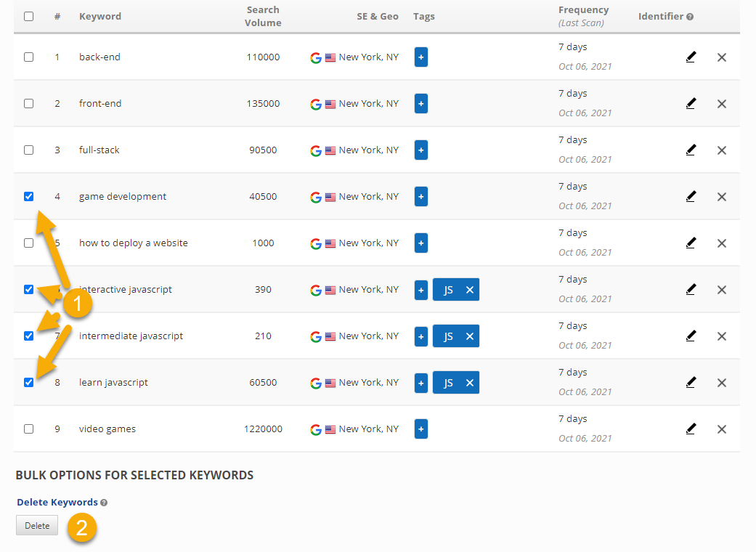Viewport: 756px width, 552px height.
Task: Sort by Frequency Last Scan header
Action: tap(583, 16)
